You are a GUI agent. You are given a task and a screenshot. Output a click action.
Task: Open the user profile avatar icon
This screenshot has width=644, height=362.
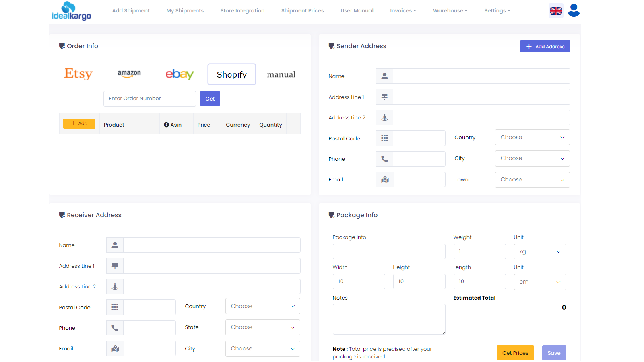[574, 10]
